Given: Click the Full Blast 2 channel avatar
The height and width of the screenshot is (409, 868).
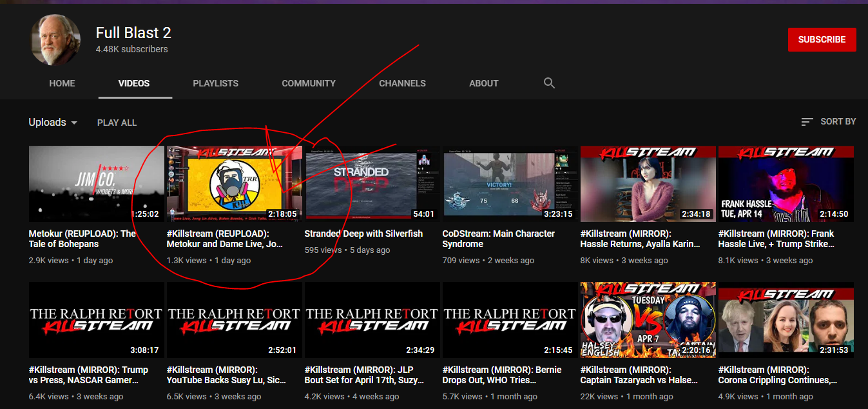Looking at the screenshot, I should (55, 40).
